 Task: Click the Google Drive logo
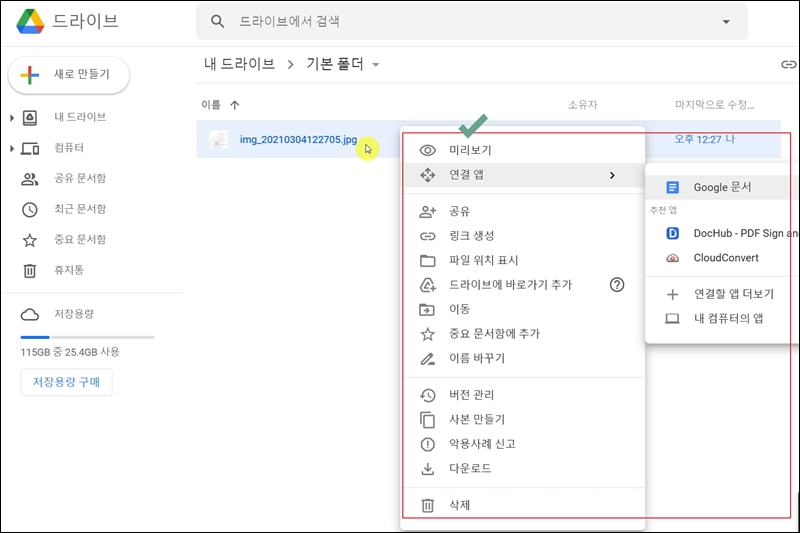tap(30, 21)
